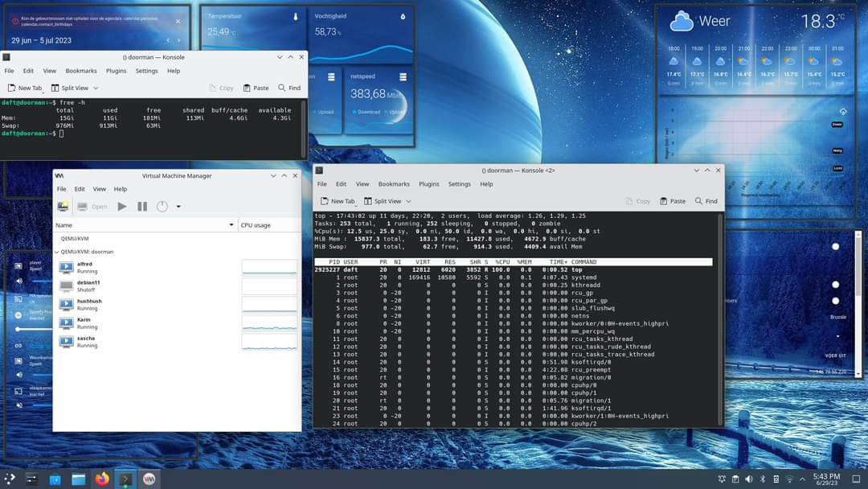Launch Firefox from taskbar
This screenshot has width=868, height=489.
(102, 479)
